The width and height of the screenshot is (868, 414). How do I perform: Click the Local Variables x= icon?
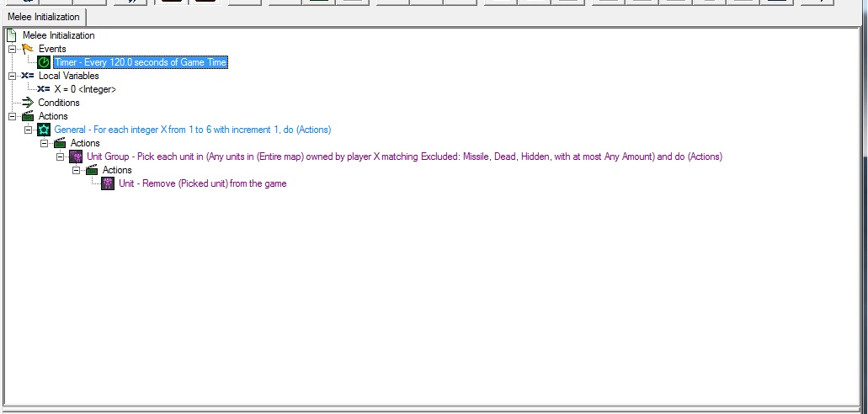[28, 76]
